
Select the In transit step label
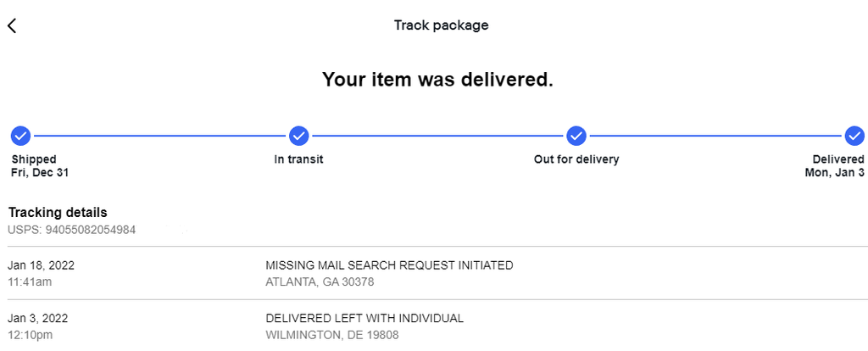[x=298, y=159]
